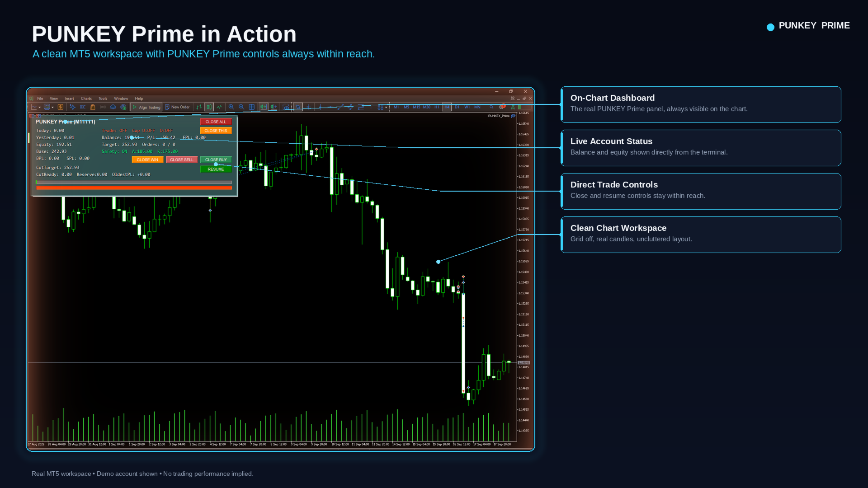Expand the chart type dropdown arrow
Viewport: 868px width, 488px height.
(x=40, y=108)
